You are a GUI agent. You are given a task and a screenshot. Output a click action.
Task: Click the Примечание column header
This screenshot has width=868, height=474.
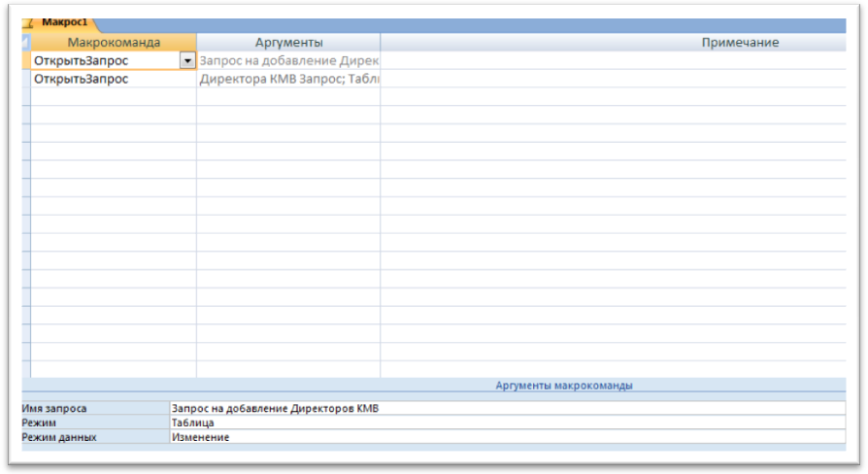(614, 43)
